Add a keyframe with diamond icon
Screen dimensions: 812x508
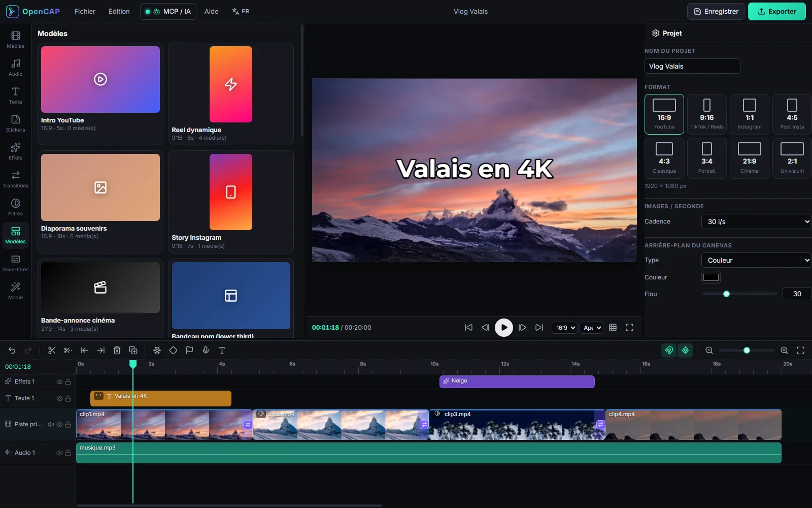click(173, 350)
